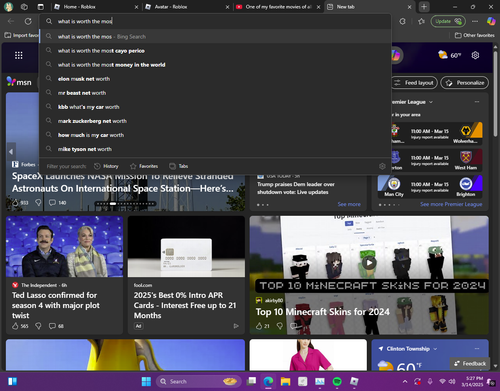Viewport: 500px width, 391px height.
Task: Open Premier League card ellipsis options
Action: pos(477,102)
